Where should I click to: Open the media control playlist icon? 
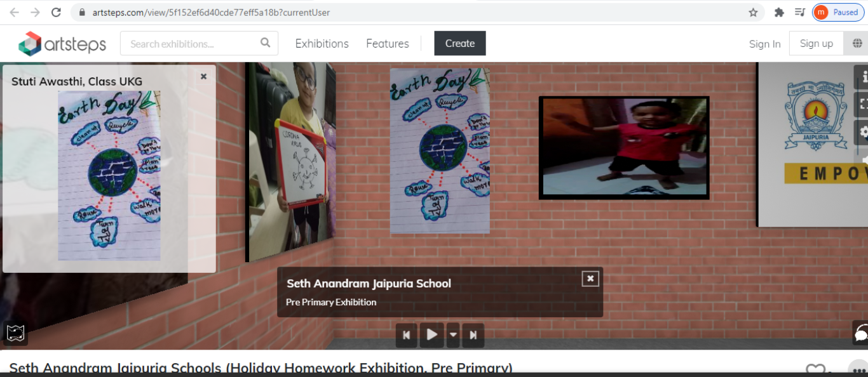(799, 12)
